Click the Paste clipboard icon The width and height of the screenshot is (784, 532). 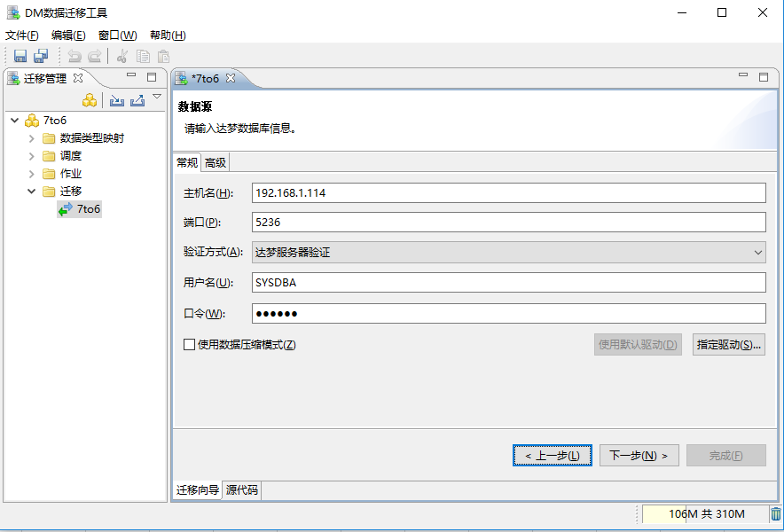[x=163, y=56]
